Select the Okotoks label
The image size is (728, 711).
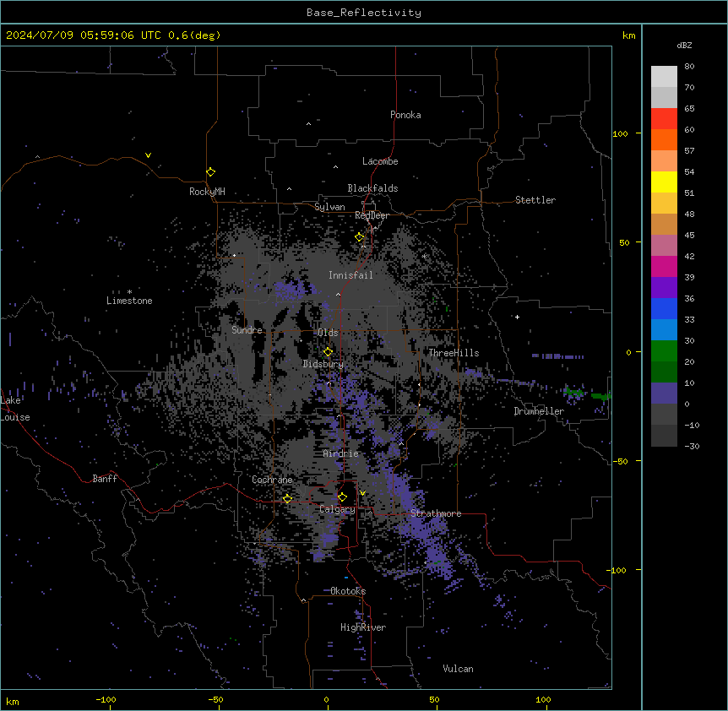tap(348, 591)
